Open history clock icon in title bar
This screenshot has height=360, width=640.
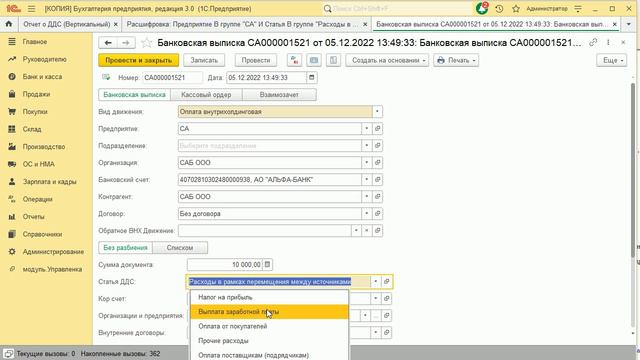click(x=499, y=9)
